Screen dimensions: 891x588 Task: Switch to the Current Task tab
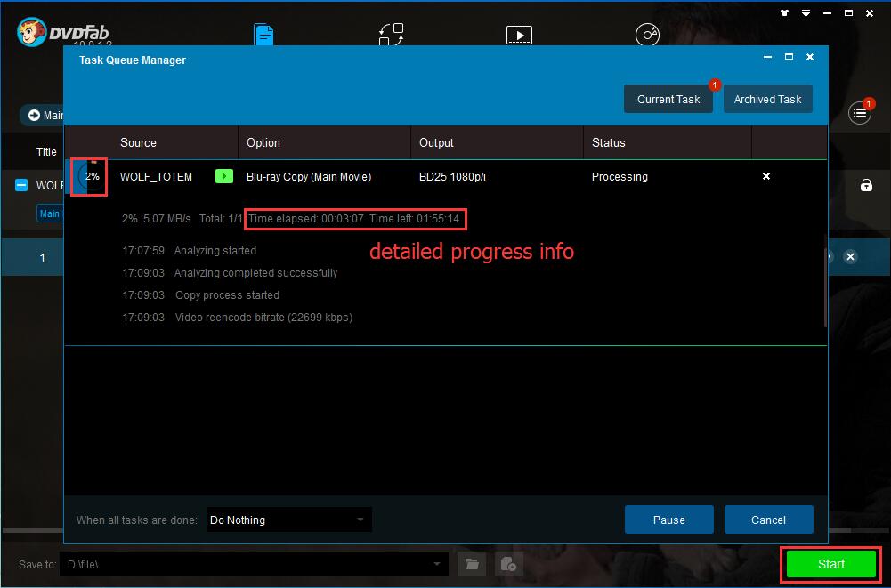[668, 99]
